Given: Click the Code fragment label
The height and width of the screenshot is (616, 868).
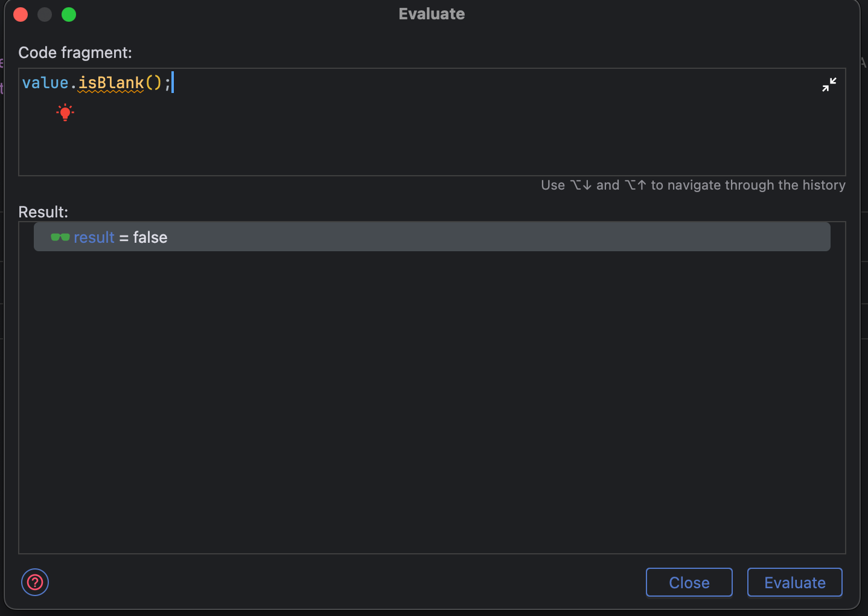Looking at the screenshot, I should [75, 53].
